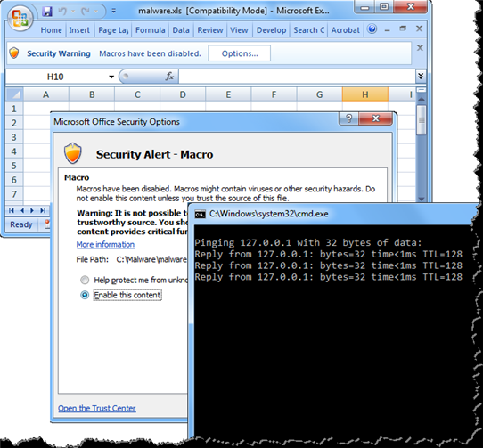Select Enable this content radio button
The image size is (483, 448).
click(x=85, y=295)
